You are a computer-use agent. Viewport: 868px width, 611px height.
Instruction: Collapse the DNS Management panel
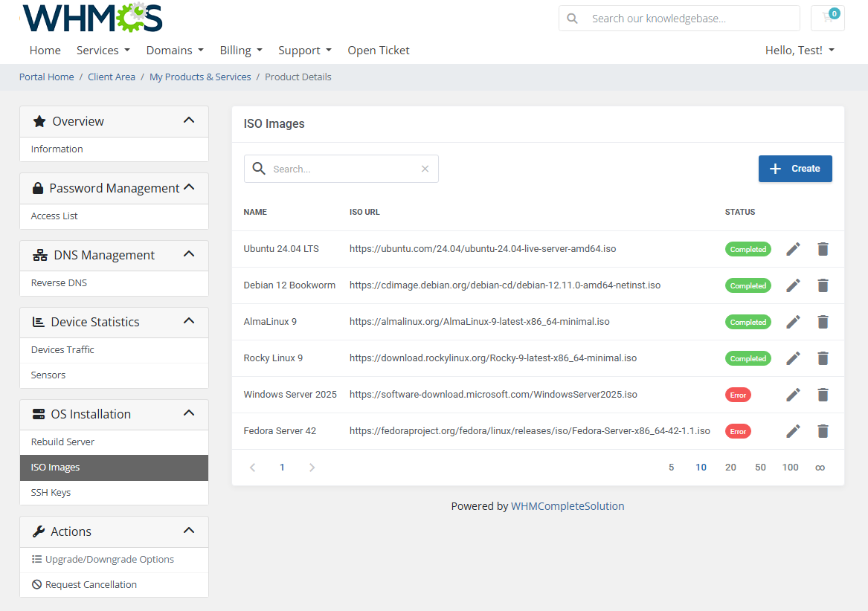point(189,254)
